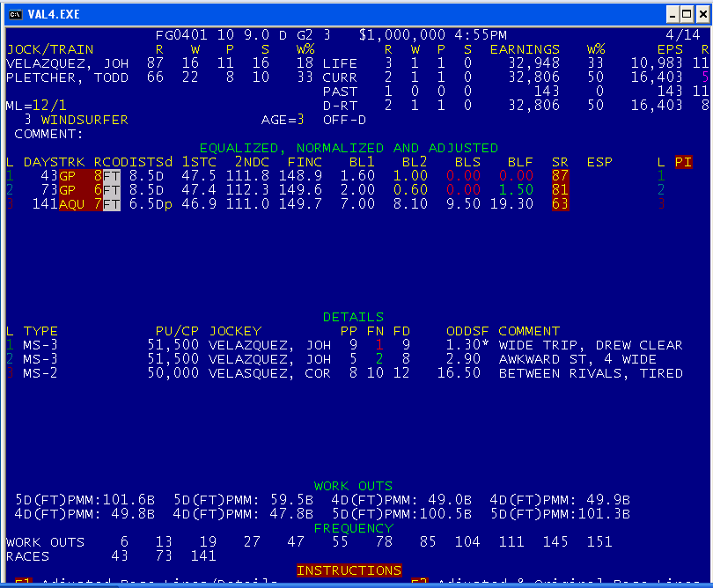713x588 pixels.
Task: Click the BL1 column header
Action: click(362, 162)
